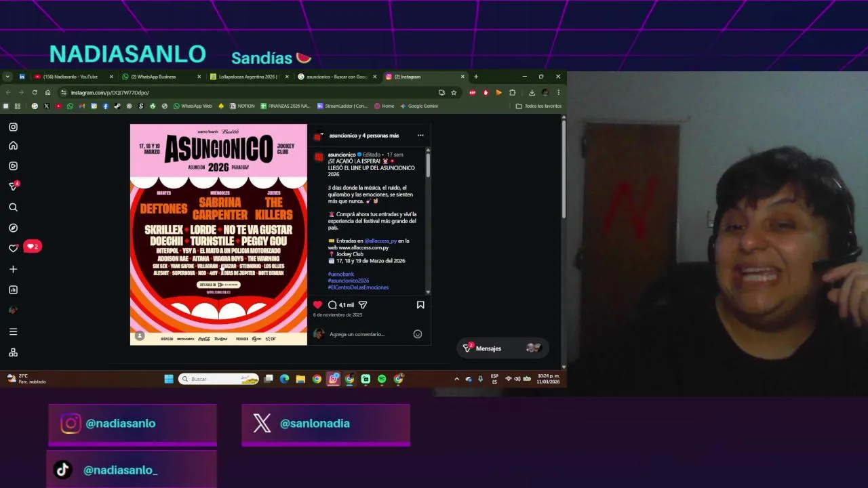
Task: Click the browser home button
Action: coord(47,92)
